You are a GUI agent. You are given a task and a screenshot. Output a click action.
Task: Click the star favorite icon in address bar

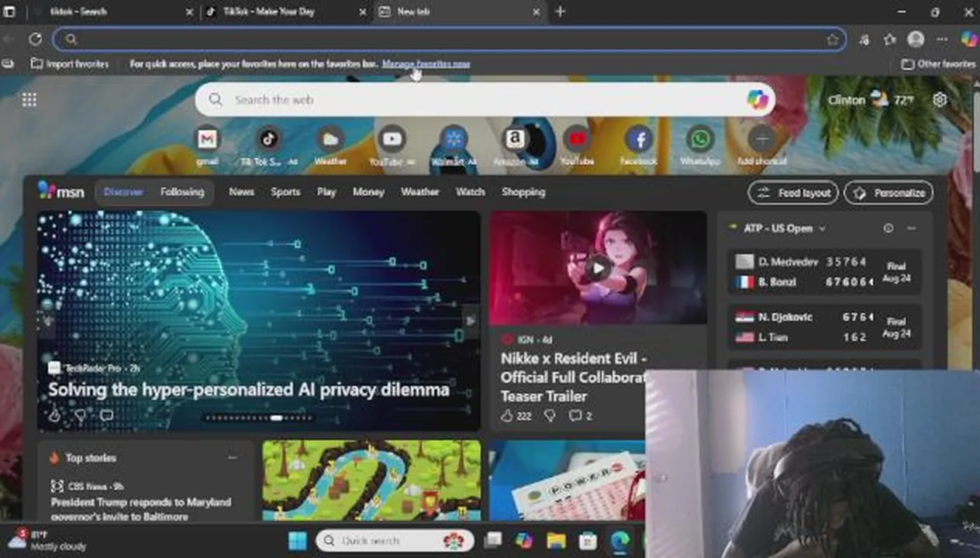coord(833,40)
